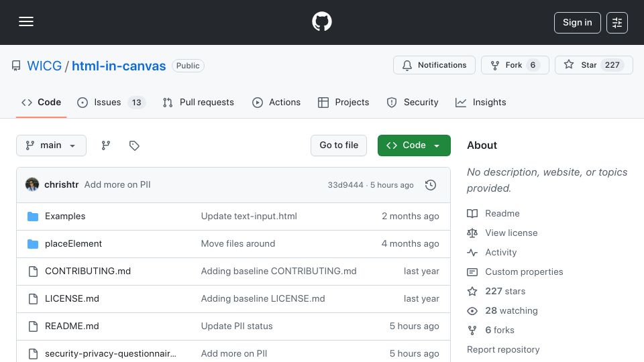Image resolution: width=644 pixels, height=362 pixels.
Task: Click the Examples folder icon
Action: 33,217
